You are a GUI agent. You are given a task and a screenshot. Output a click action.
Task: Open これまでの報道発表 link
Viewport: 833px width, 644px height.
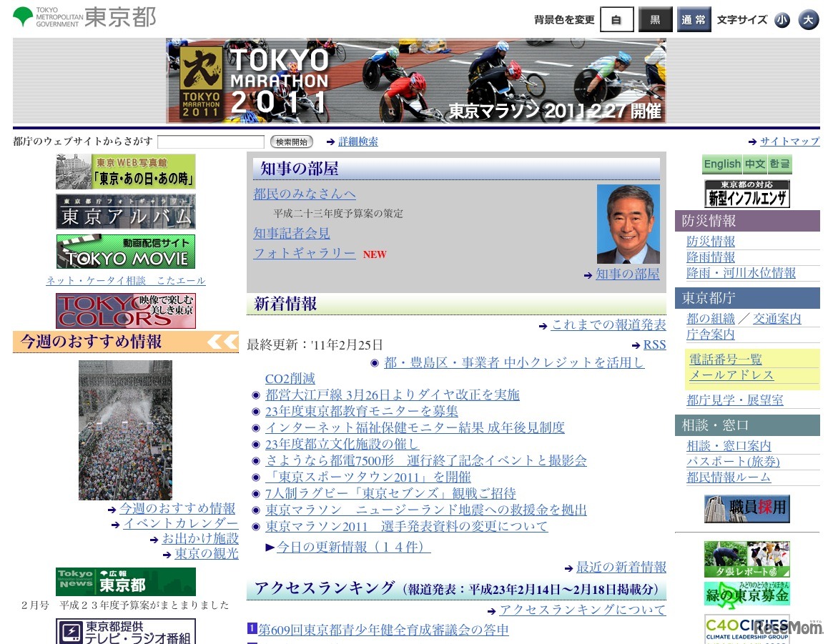[x=608, y=325]
